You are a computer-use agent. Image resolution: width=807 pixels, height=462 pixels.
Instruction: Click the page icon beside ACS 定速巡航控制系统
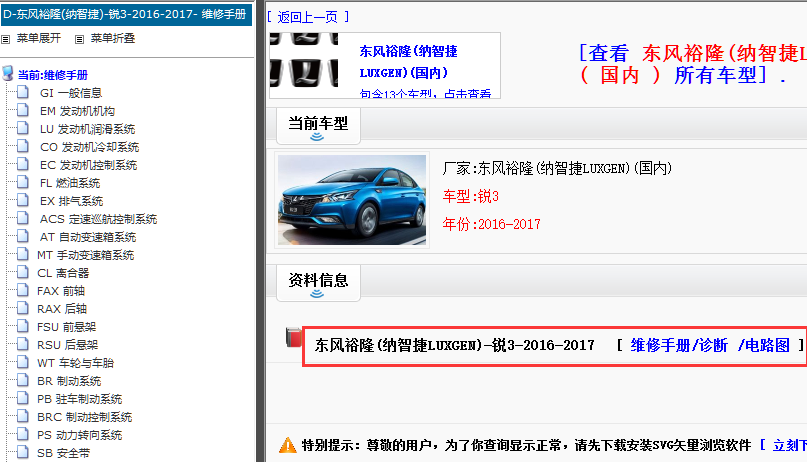click(x=23, y=219)
